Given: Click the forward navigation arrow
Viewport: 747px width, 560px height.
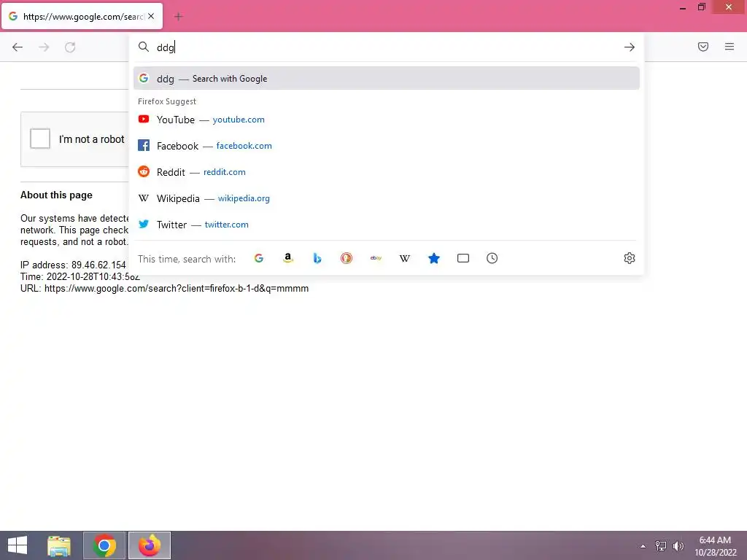Looking at the screenshot, I should [x=44, y=47].
